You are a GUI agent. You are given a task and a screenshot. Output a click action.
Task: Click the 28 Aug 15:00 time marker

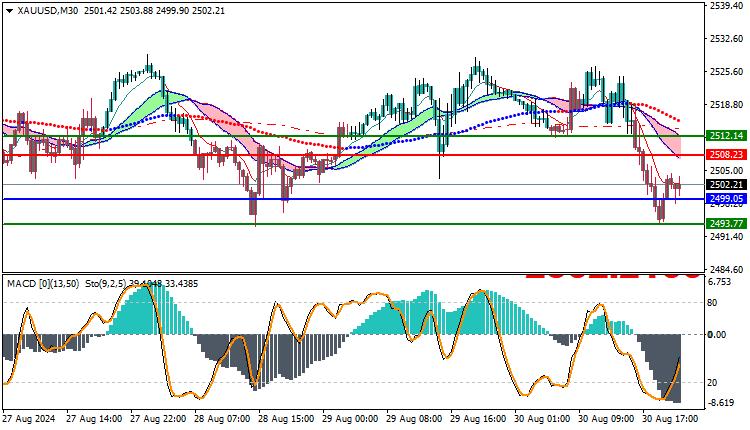click(286, 419)
